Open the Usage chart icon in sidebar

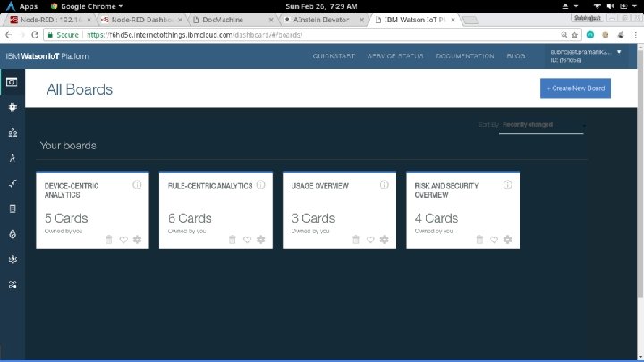pos(13,183)
